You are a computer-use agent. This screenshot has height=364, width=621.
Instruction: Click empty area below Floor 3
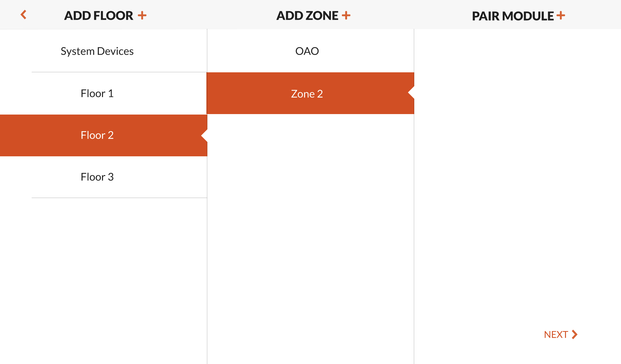(103, 280)
